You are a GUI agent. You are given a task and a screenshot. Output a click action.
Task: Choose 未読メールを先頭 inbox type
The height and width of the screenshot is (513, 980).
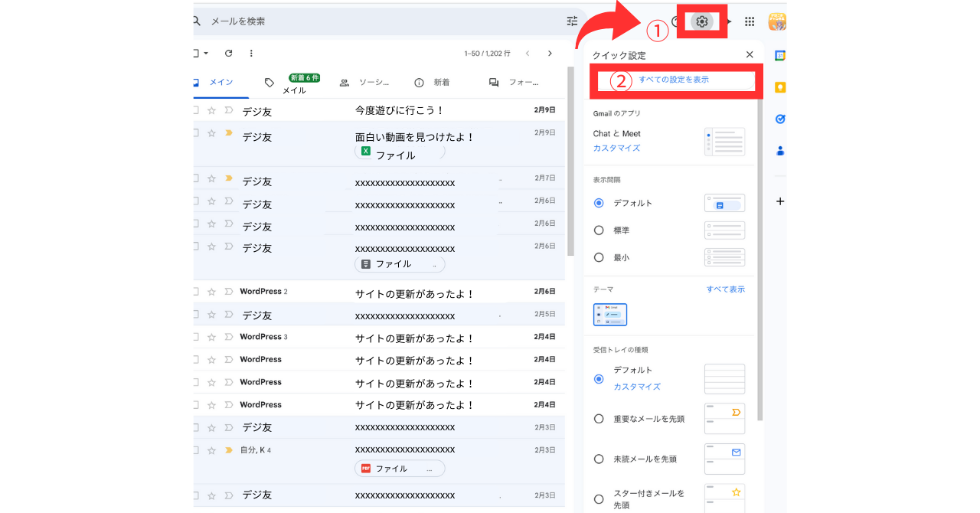coord(599,459)
